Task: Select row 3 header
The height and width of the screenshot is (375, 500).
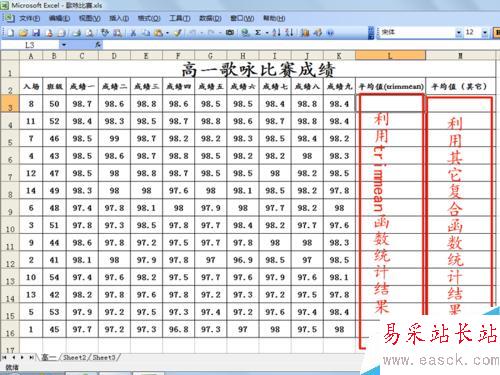Action: (x=10, y=103)
